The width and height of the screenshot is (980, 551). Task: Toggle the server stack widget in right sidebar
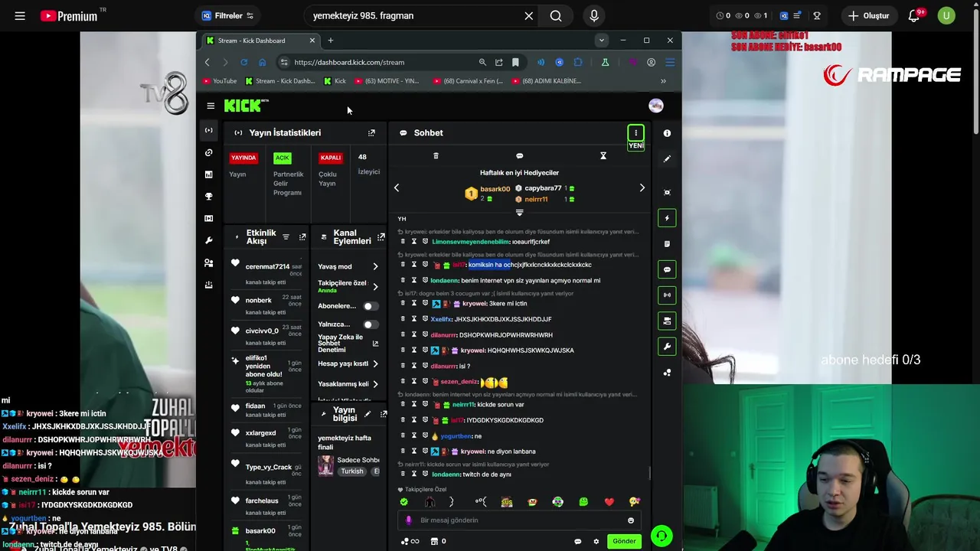[667, 321]
